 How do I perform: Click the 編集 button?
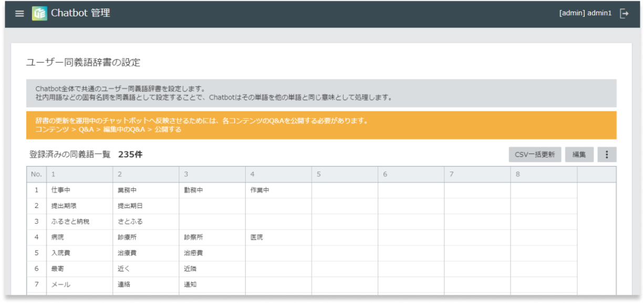[579, 154]
